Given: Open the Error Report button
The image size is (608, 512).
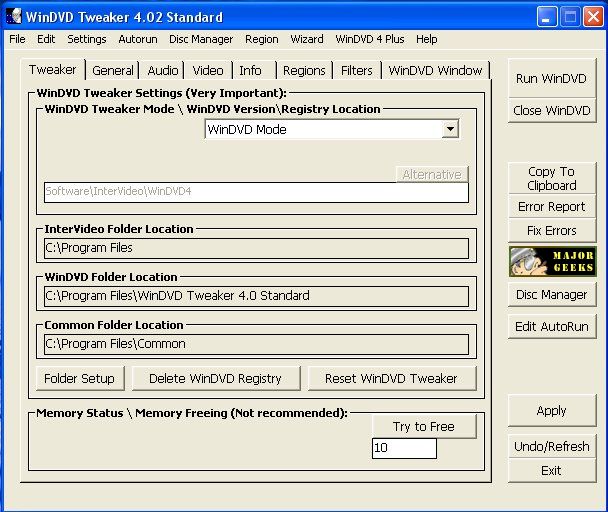Looking at the screenshot, I should tap(551, 207).
